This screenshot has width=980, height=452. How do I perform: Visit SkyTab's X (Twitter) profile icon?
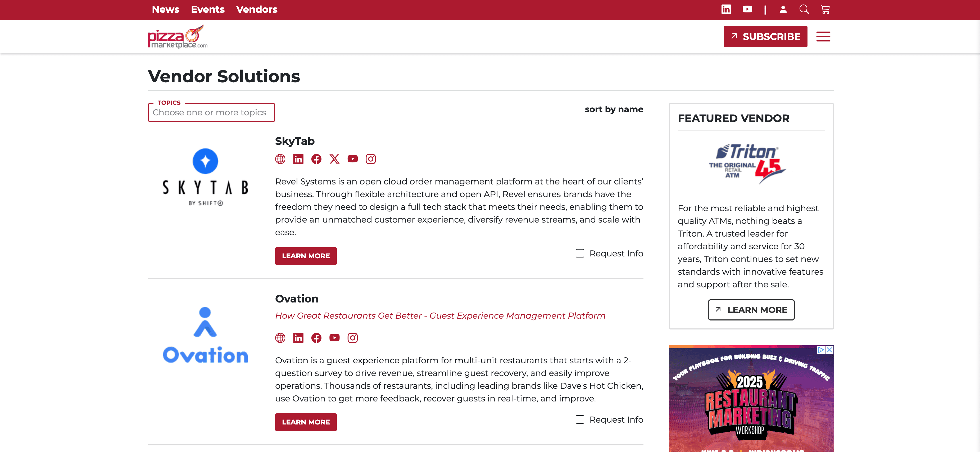334,159
